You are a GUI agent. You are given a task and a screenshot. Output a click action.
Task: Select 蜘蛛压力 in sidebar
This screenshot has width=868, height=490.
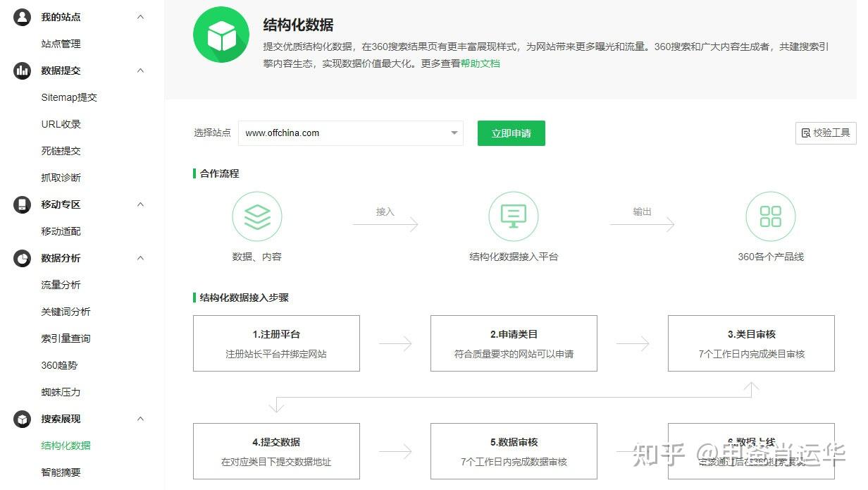[x=61, y=392]
